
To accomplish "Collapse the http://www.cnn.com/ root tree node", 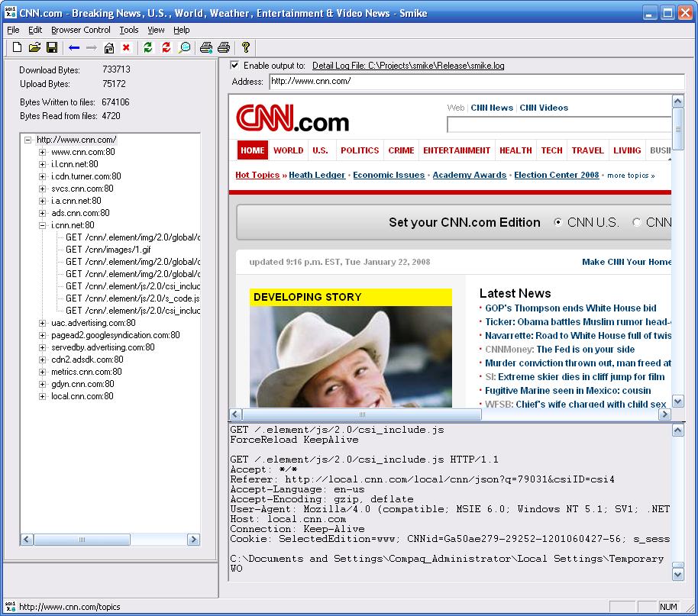I will click(28, 140).
